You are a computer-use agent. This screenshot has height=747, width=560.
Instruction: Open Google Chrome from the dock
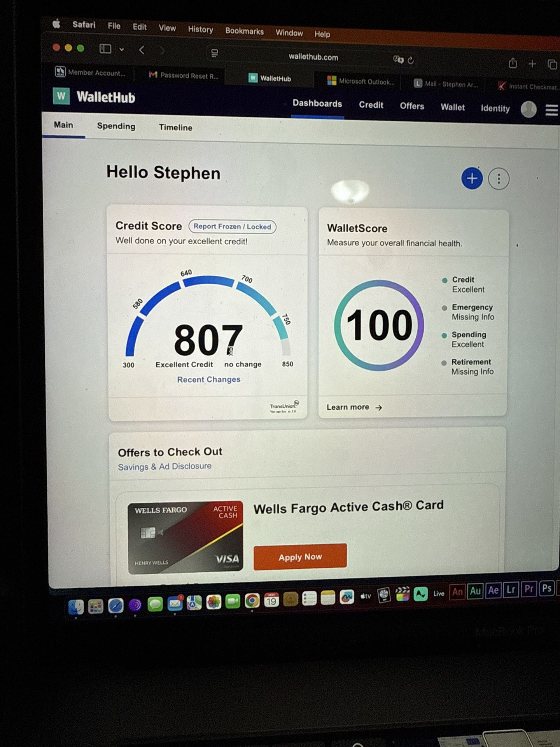pyautogui.click(x=252, y=601)
